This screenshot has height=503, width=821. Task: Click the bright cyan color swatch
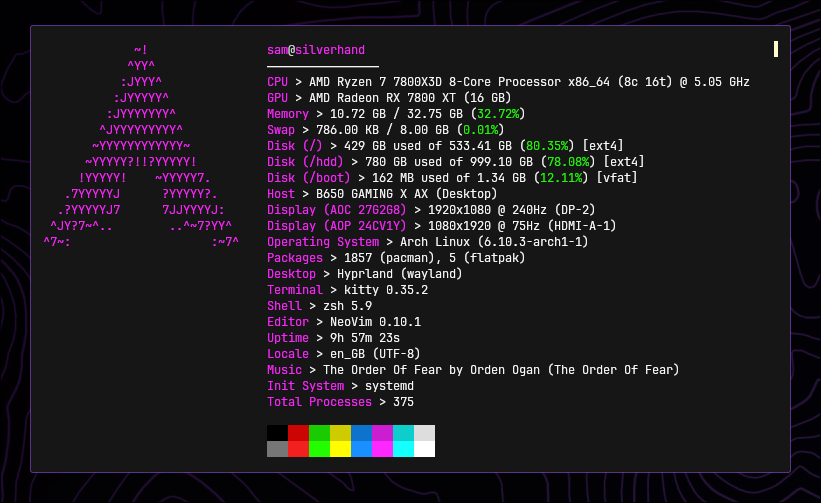point(403,449)
